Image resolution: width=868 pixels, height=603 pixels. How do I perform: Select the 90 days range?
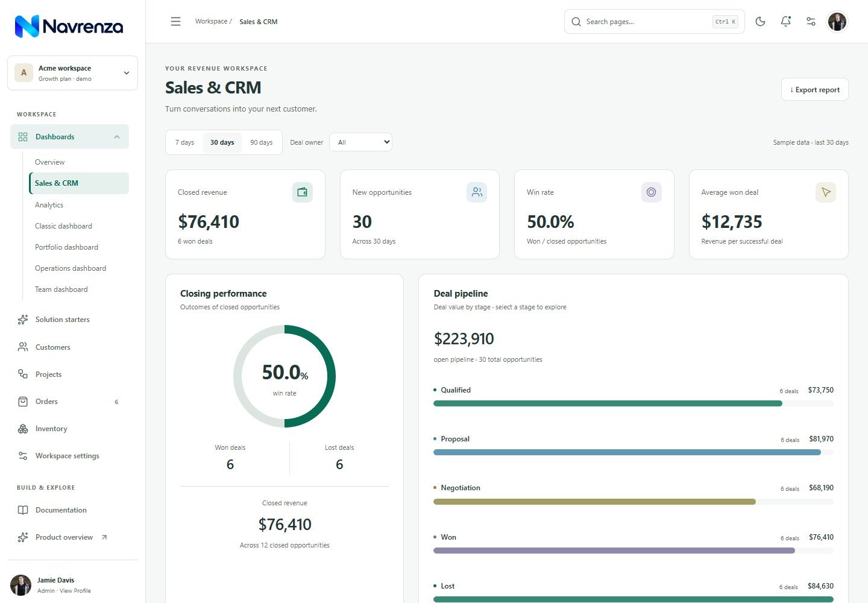click(x=261, y=142)
